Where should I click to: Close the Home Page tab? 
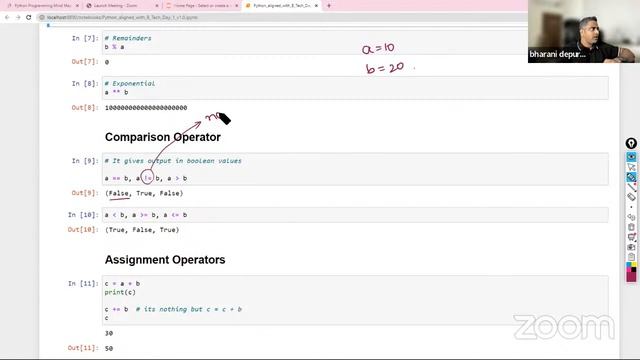(236, 6)
